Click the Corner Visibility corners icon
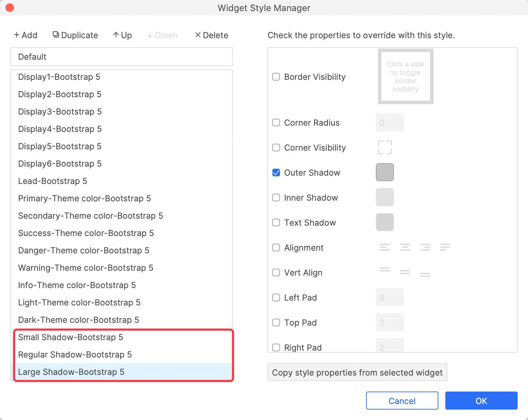 (x=385, y=147)
